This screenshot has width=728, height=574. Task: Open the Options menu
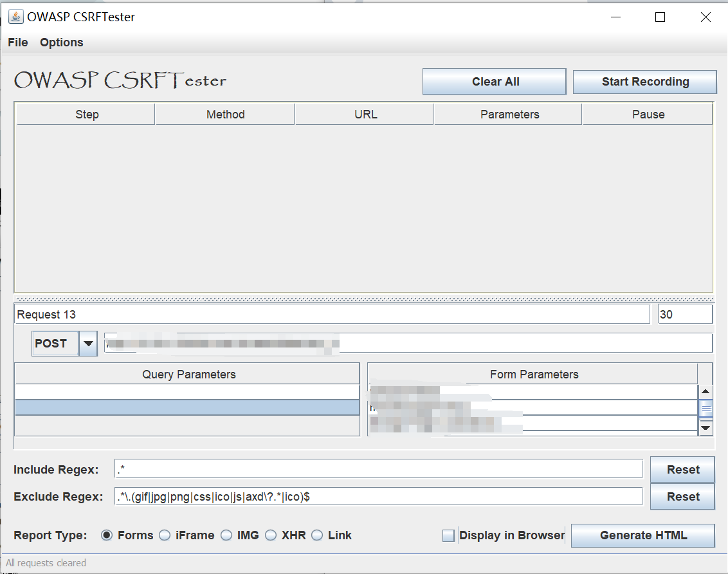pos(61,42)
